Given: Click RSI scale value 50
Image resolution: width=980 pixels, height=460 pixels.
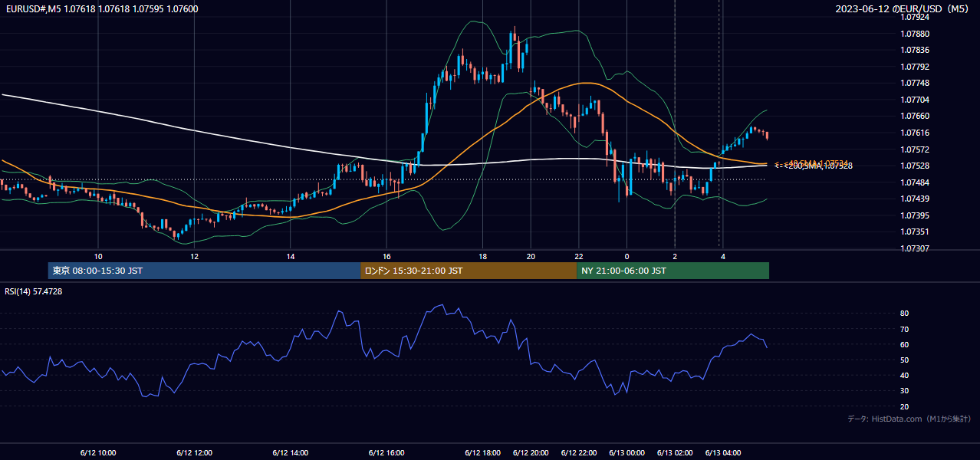Looking at the screenshot, I should click(904, 360).
